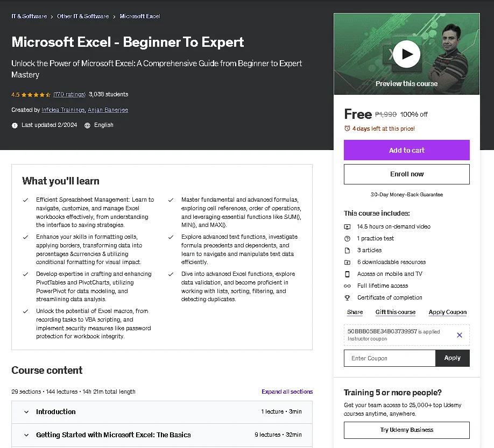Image resolution: width=494 pixels, height=448 pixels.
Task: Play the course preview video
Action: 406,54
